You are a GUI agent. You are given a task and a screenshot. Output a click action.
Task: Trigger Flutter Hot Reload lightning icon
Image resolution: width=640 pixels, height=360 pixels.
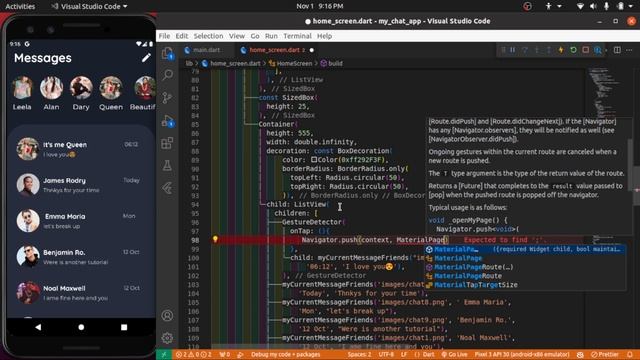point(561,50)
